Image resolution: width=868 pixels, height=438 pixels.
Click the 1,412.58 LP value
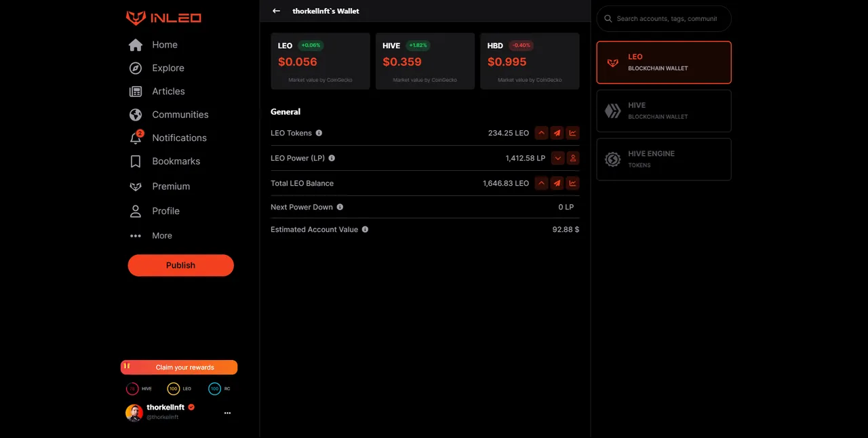point(526,158)
